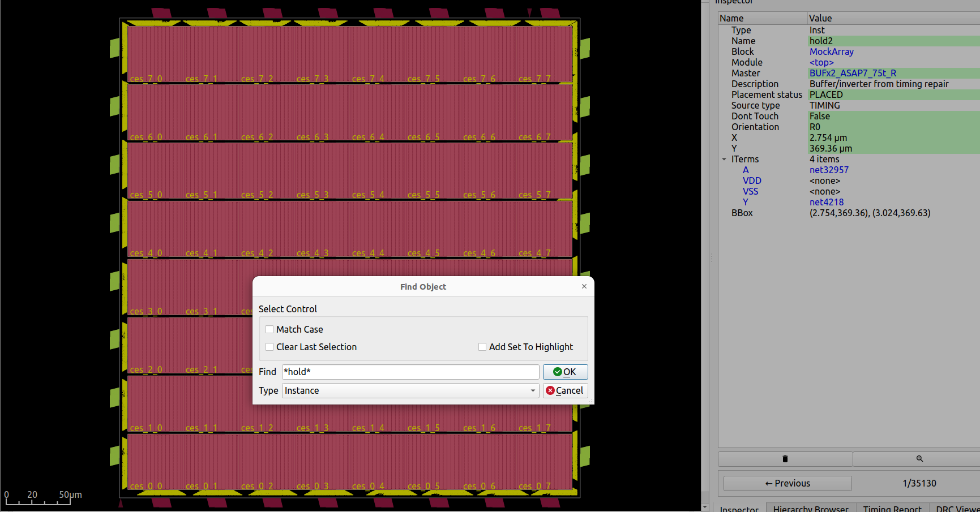Click inside the Find text field
Screen dimensions: 980x512
(x=409, y=372)
